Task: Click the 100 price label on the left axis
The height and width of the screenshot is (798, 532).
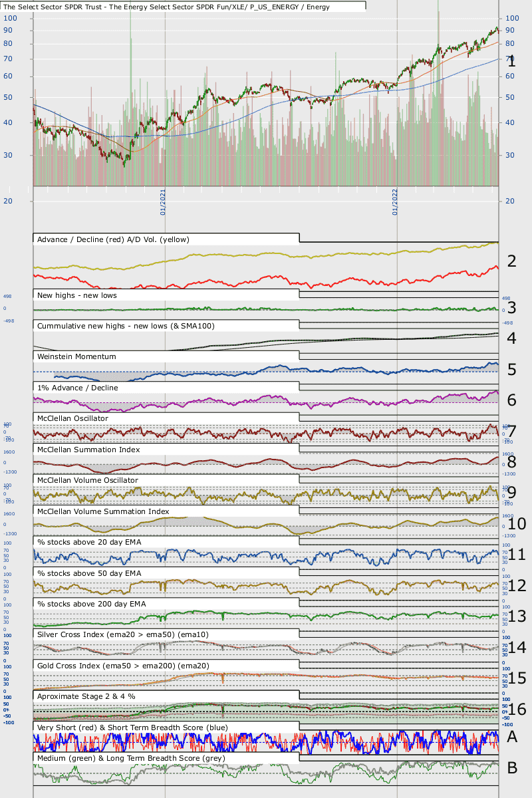Action: [x=11, y=19]
